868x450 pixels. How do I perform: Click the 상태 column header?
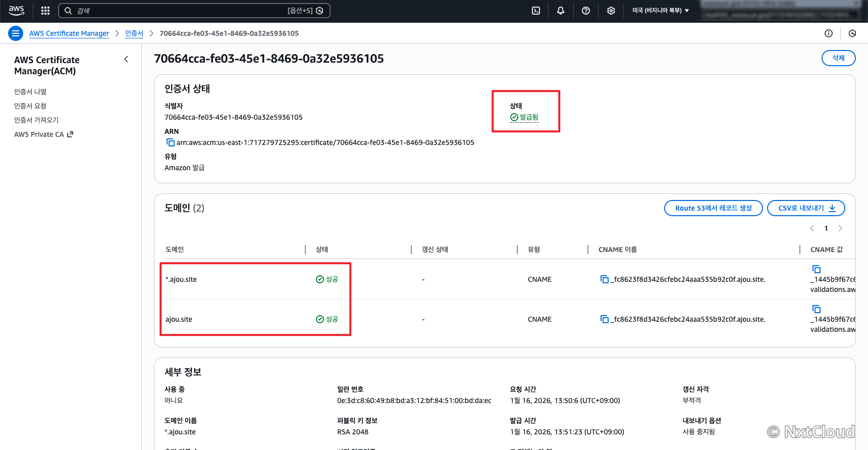322,249
